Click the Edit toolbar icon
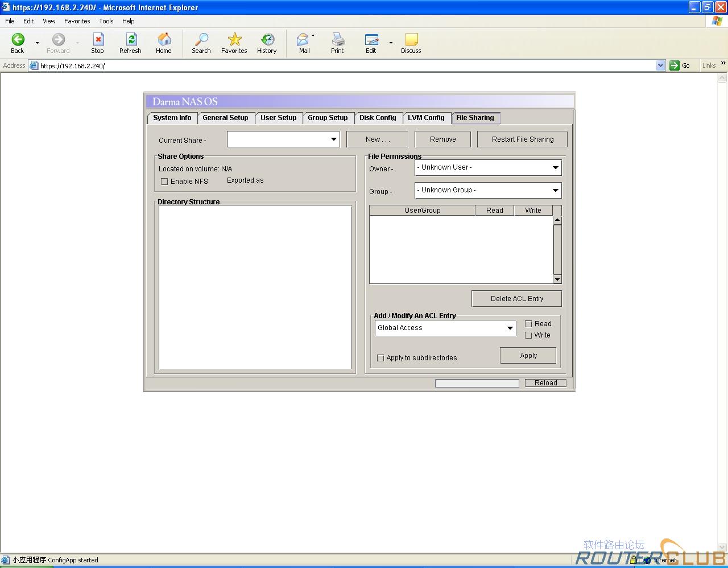Viewport: 728px width, 568px height. tap(371, 39)
